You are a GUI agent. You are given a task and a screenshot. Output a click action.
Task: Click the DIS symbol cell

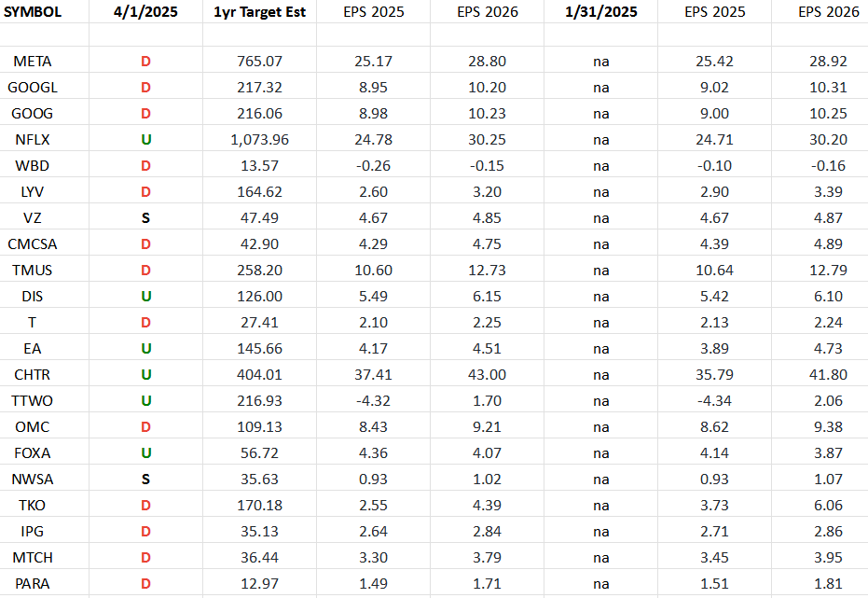coord(32,296)
